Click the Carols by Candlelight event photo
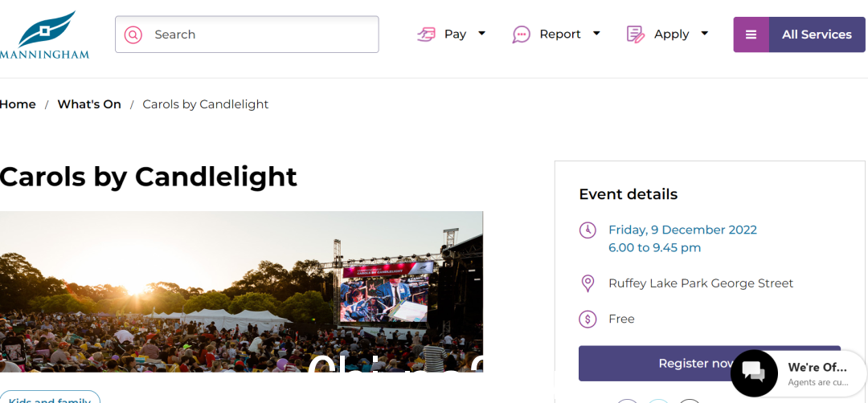Viewport: 868px width, 403px height. [x=241, y=291]
